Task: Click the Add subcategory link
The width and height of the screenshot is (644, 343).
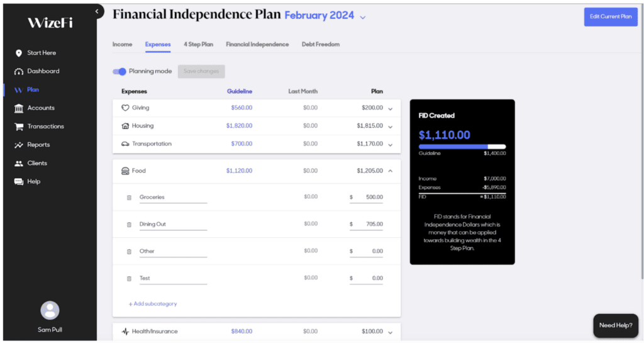Action: [153, 304]
